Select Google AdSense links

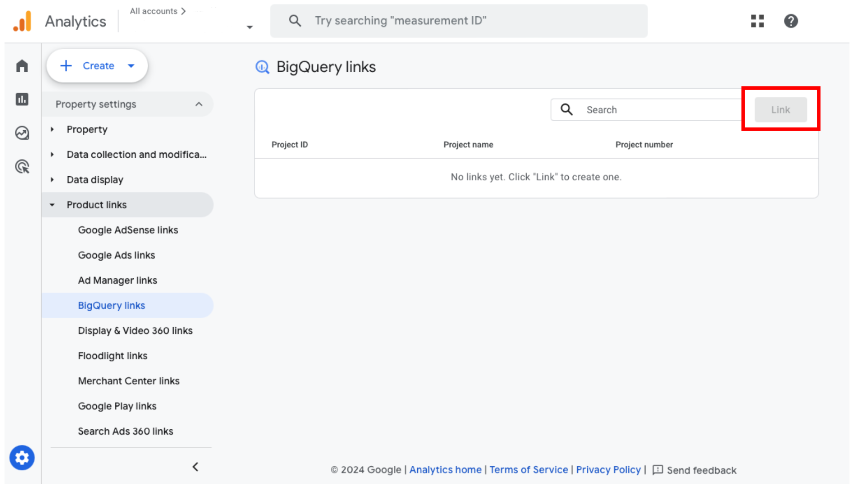point(128,230)
